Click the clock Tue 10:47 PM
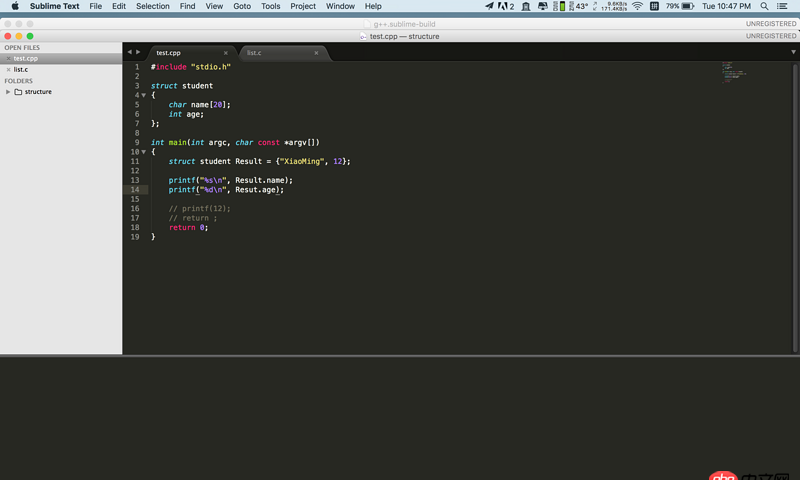 [x=726, y=6]
